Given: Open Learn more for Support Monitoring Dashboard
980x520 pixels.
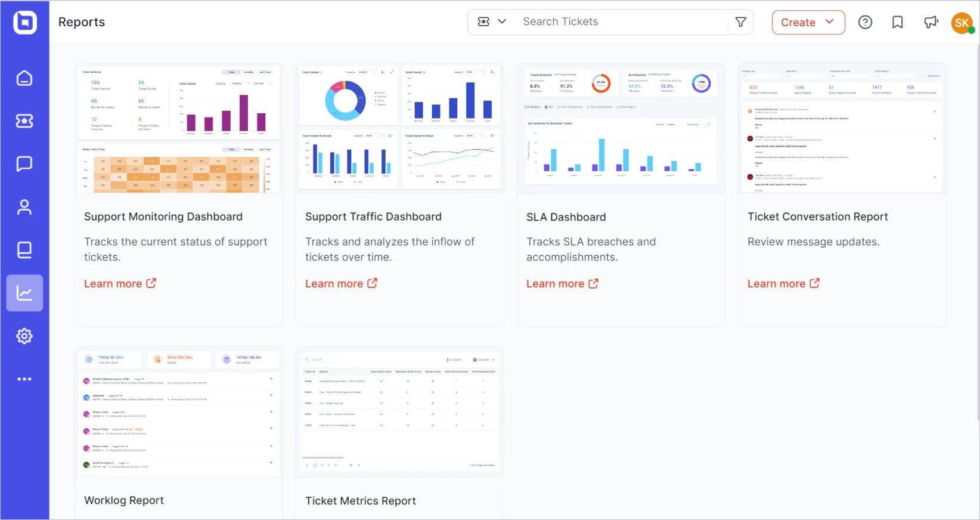Looking at the screenshot, I should (120, 284).
